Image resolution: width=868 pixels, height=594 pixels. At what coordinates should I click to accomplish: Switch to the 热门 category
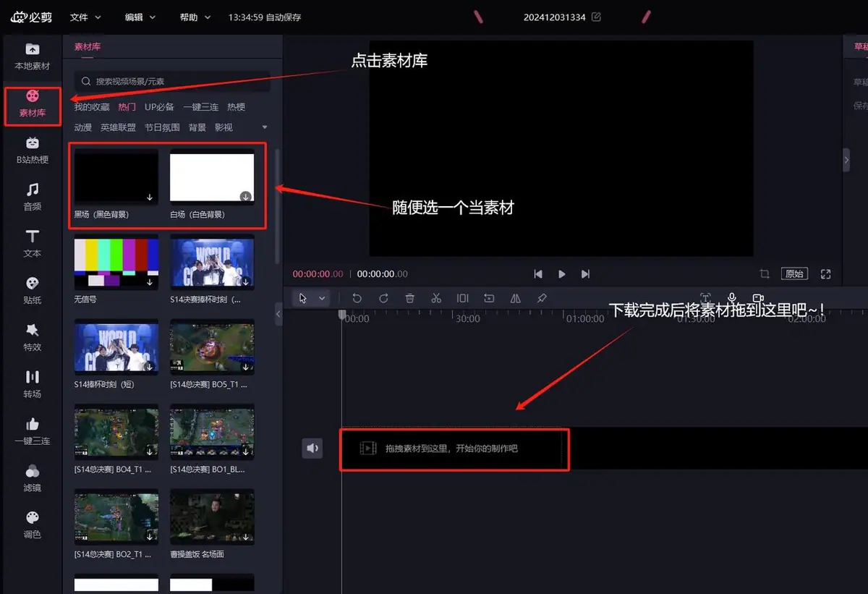[x=127, y=107]
